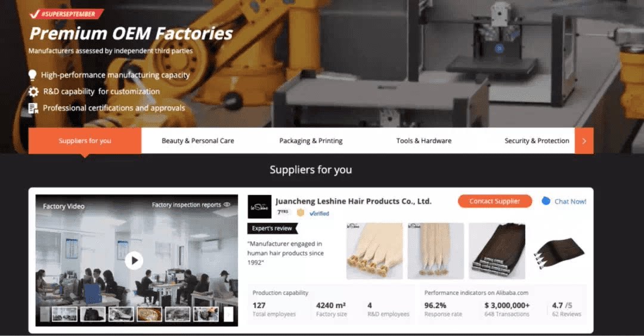
Task: Open Factory inspection reports eye icon
Action: pos(227,204)
